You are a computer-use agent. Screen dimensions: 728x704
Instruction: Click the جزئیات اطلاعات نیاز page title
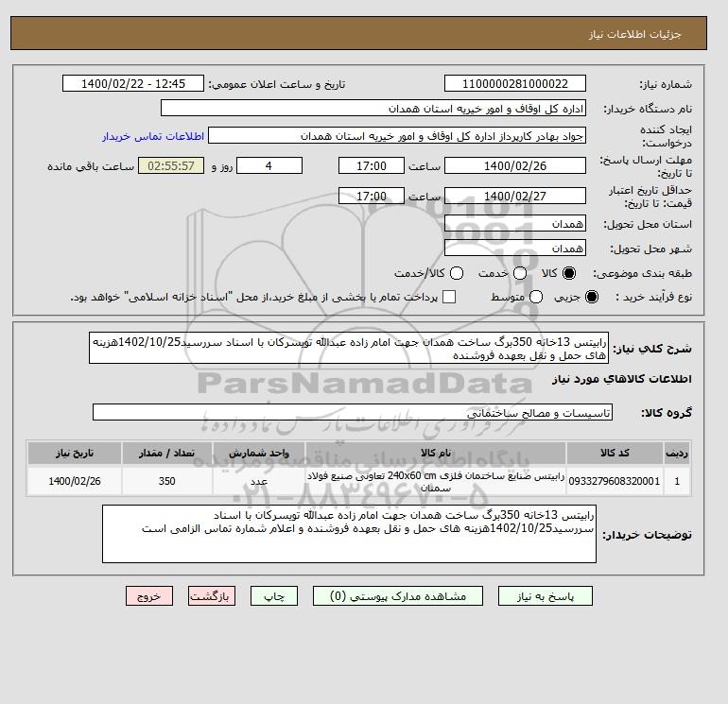pos(634,34)
